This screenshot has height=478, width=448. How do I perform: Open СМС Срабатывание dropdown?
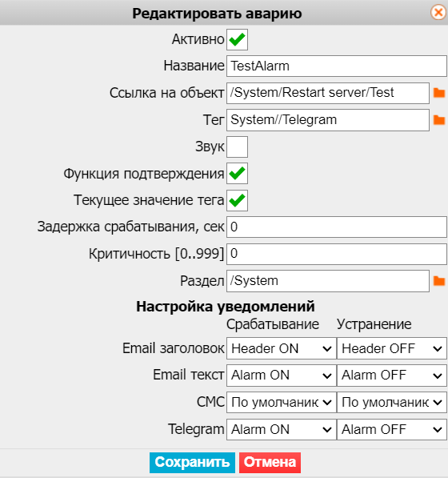click(281, 402)
